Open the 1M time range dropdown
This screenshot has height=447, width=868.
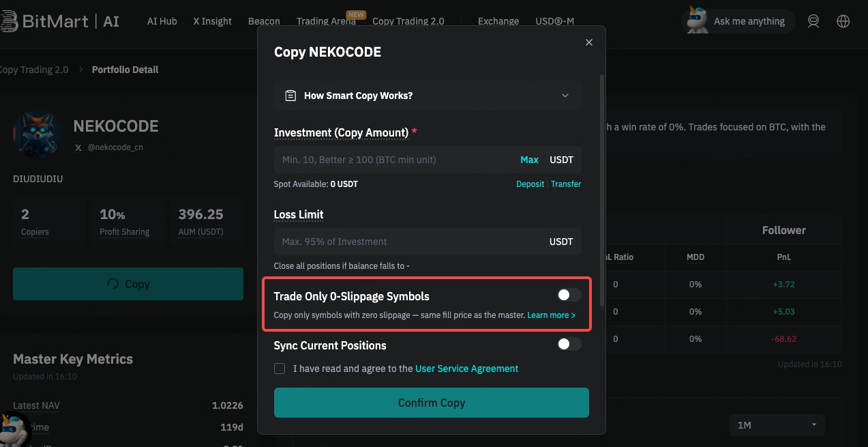coord(777,425)
